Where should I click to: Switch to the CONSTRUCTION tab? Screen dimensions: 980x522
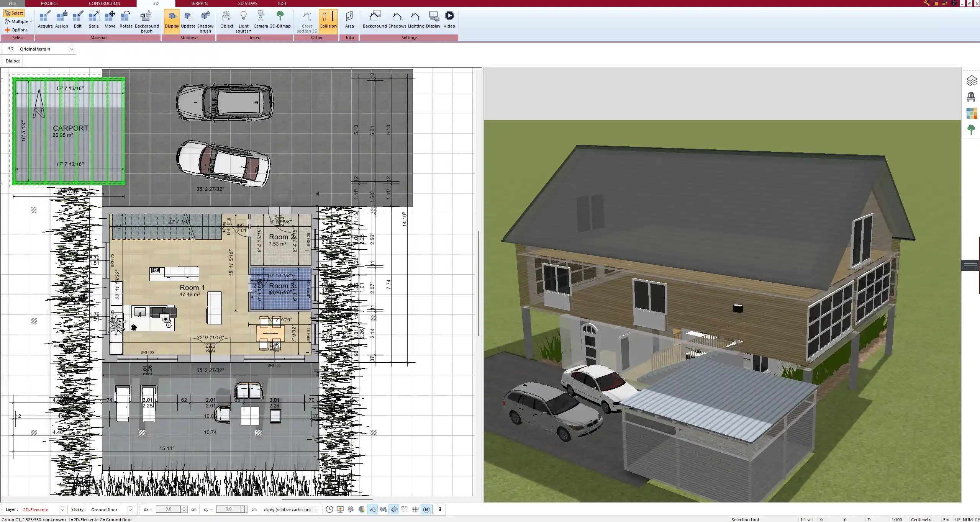105,3
